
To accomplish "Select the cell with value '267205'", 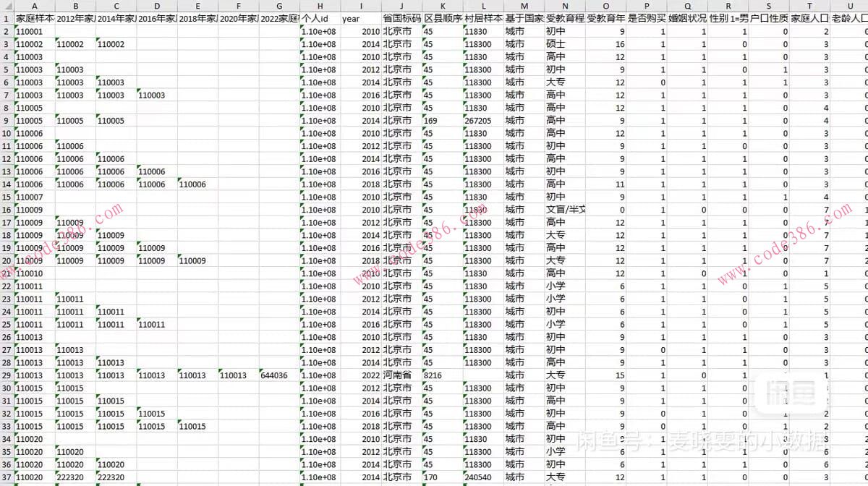I will (483, 120).
